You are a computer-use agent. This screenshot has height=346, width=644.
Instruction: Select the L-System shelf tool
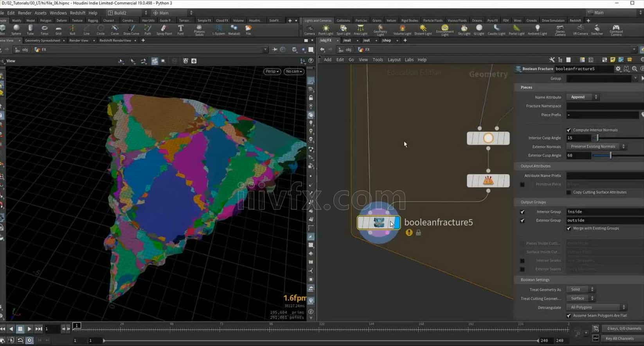click(219, 30)
